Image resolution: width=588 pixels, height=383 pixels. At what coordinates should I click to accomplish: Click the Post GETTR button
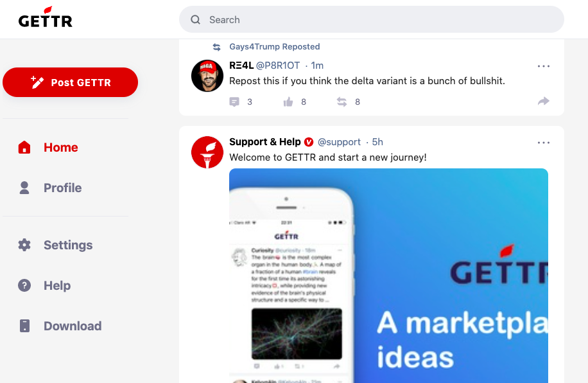click(70, 82)
